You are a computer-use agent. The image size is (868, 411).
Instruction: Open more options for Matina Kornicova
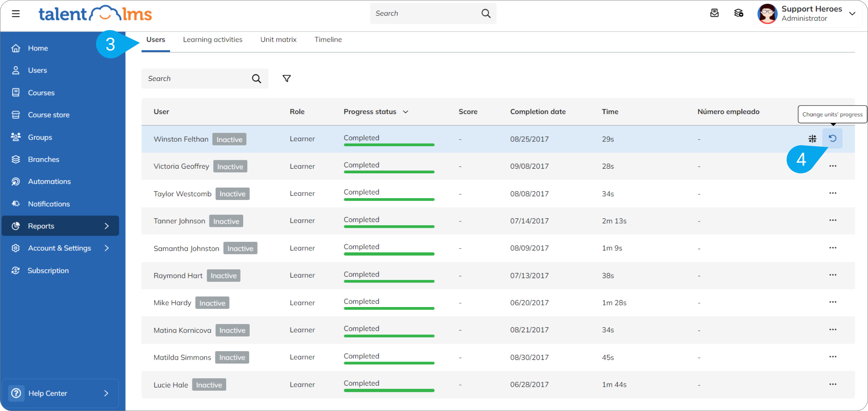833,330
